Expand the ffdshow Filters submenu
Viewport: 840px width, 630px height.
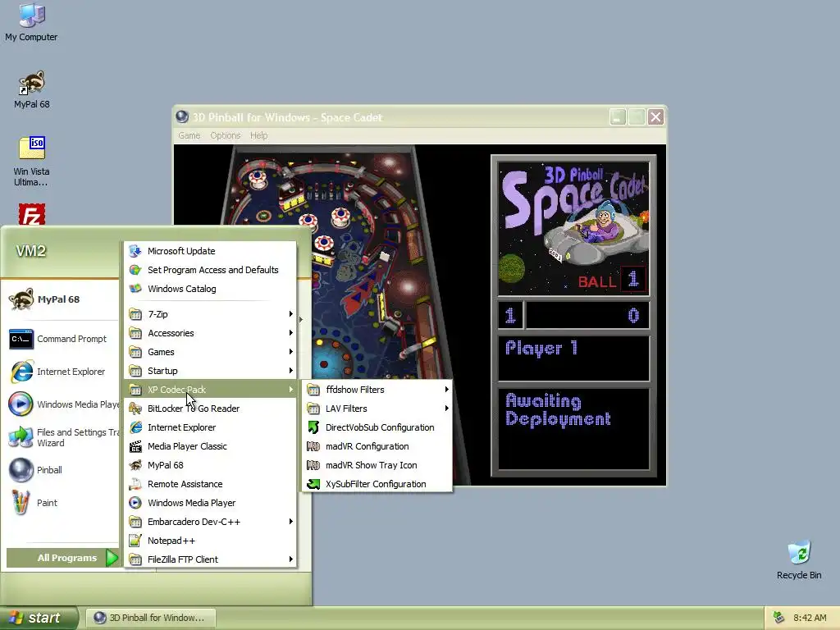point(377,390)
